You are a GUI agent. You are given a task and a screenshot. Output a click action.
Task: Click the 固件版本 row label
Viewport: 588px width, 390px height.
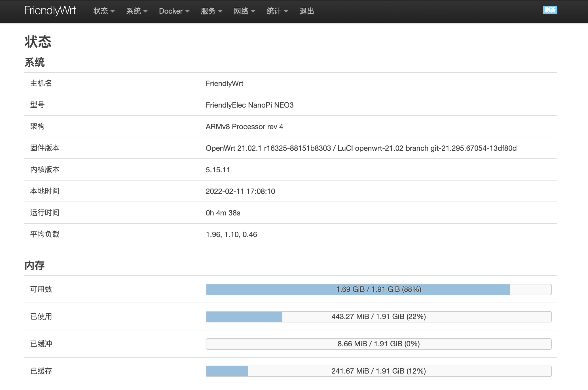[45, 148]
